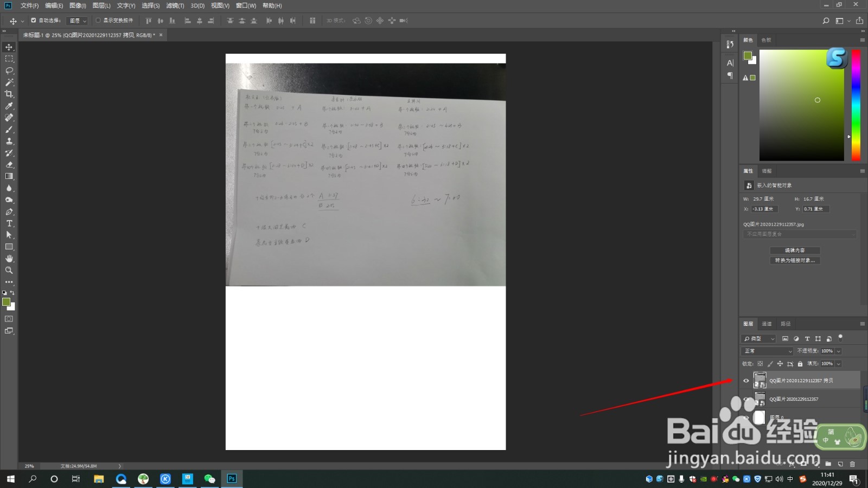The height and width of the screenshot is (488, 868).
Task: Select the Clone Stamp tool
Action: pos(9,141)
